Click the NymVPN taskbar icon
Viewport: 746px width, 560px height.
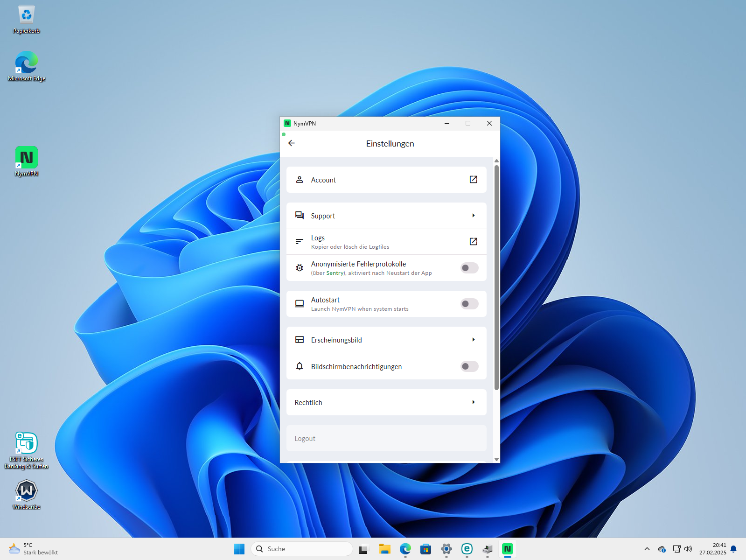pyautogui.click(x=508, y=549)
